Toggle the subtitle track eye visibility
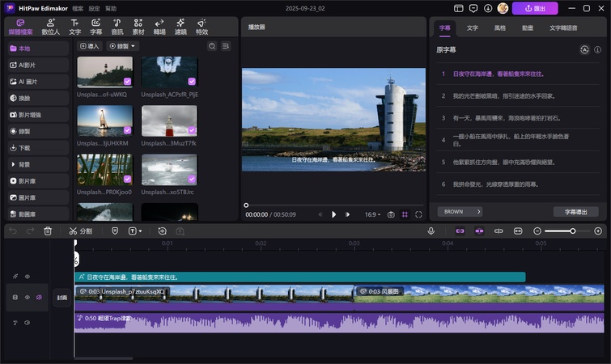Image resolution: width=611 pixels, height=364 pixels. pyautogui.click(x=28, y=277)
